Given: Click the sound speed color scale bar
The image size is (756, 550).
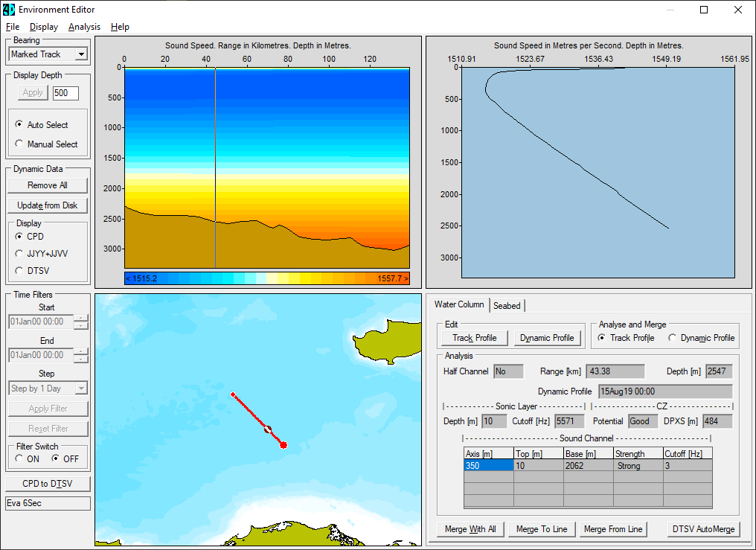Looking at the screenshot, I should tap(267, 278).
